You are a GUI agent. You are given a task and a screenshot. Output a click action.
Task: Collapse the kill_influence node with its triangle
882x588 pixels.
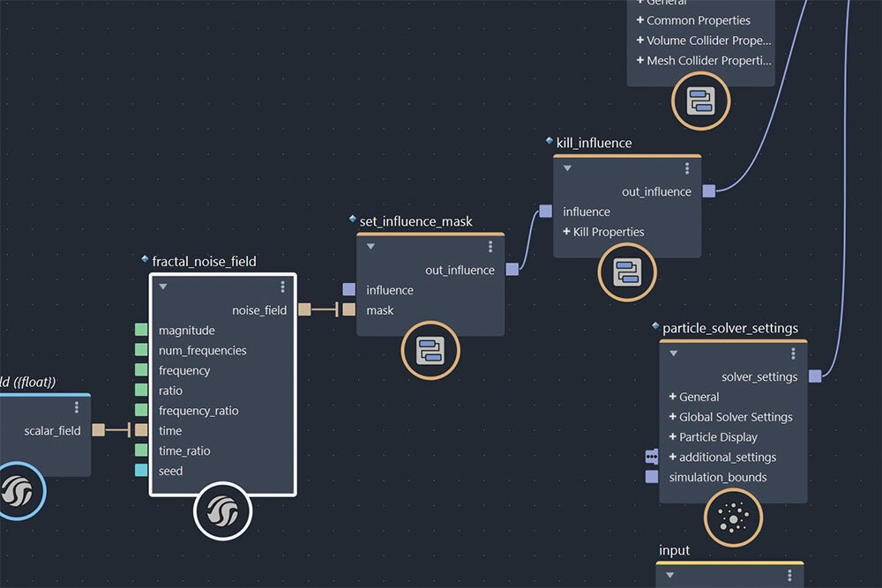point(567,168)
